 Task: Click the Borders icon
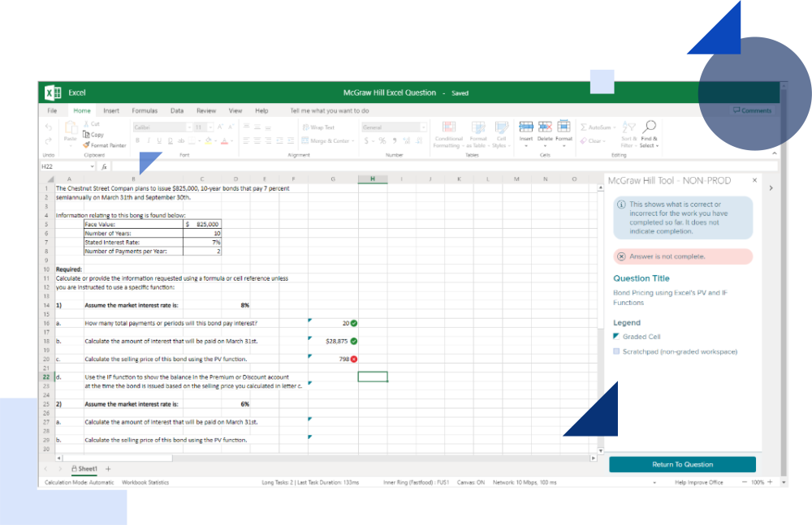[192, 141]
